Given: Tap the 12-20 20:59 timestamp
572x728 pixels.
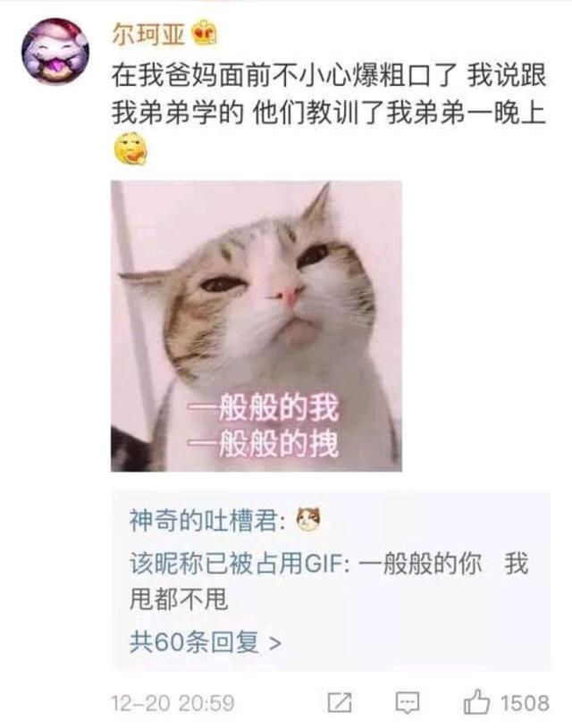Looking at the screenshot, I should [172, 703].
